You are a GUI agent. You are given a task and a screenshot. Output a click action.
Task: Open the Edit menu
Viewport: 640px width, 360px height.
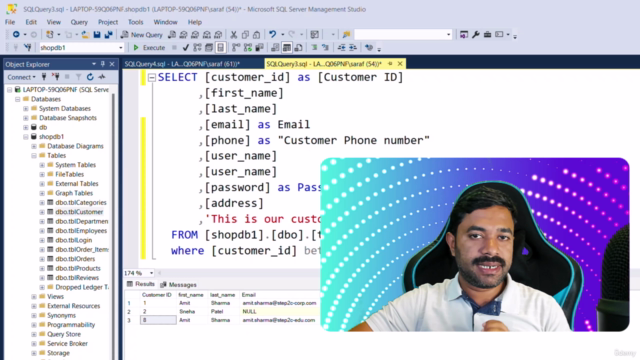point(31,22)
